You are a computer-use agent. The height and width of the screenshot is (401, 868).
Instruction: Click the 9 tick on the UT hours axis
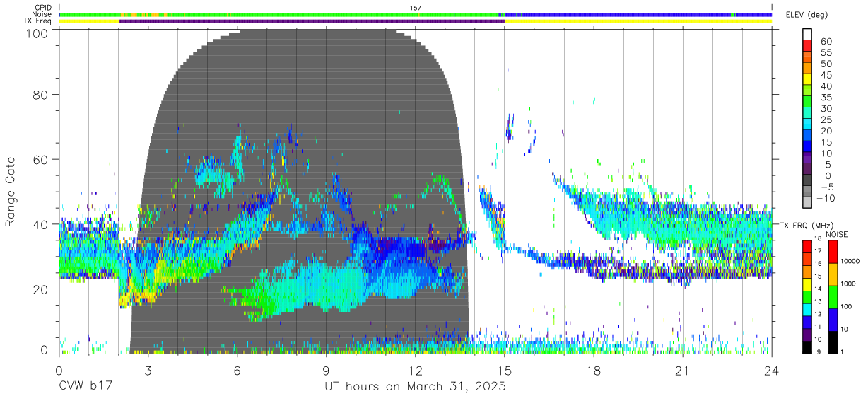pos(326,370)
